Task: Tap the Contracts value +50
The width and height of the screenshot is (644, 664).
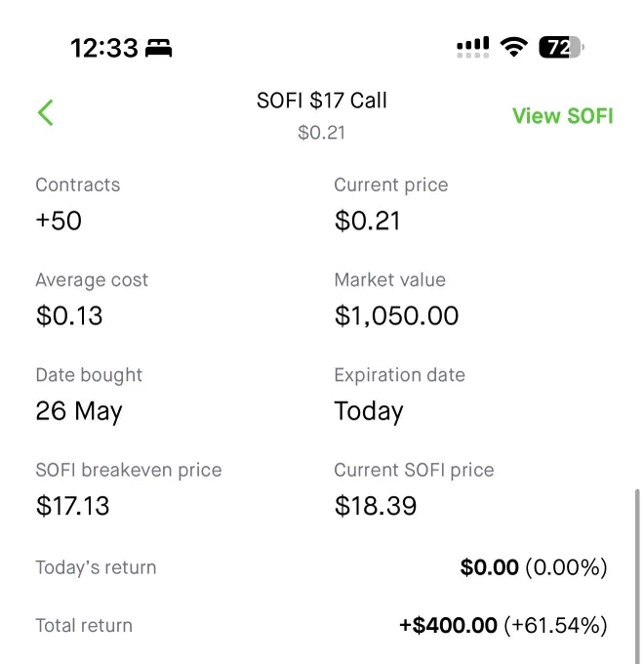Action: point(59,221)
